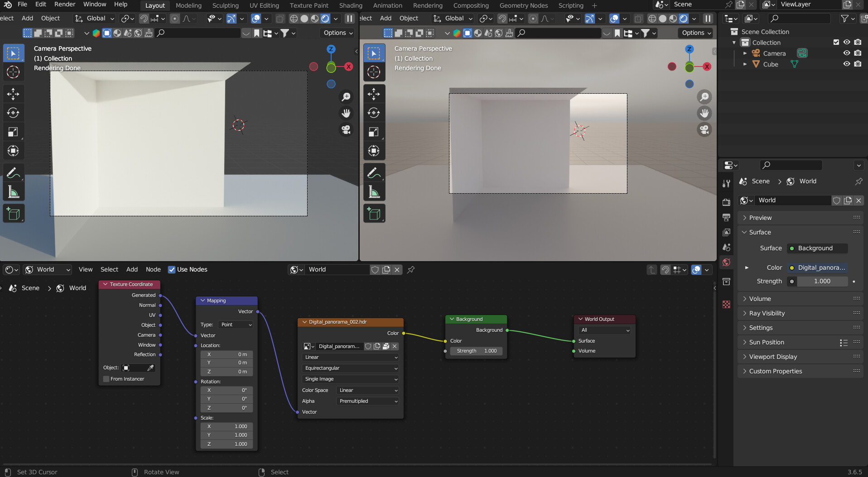Image resolution: width=868 pixels, height=477 pixels.
Task: Expand the Ray Visibility panel
Action: (x=800, y=313)
